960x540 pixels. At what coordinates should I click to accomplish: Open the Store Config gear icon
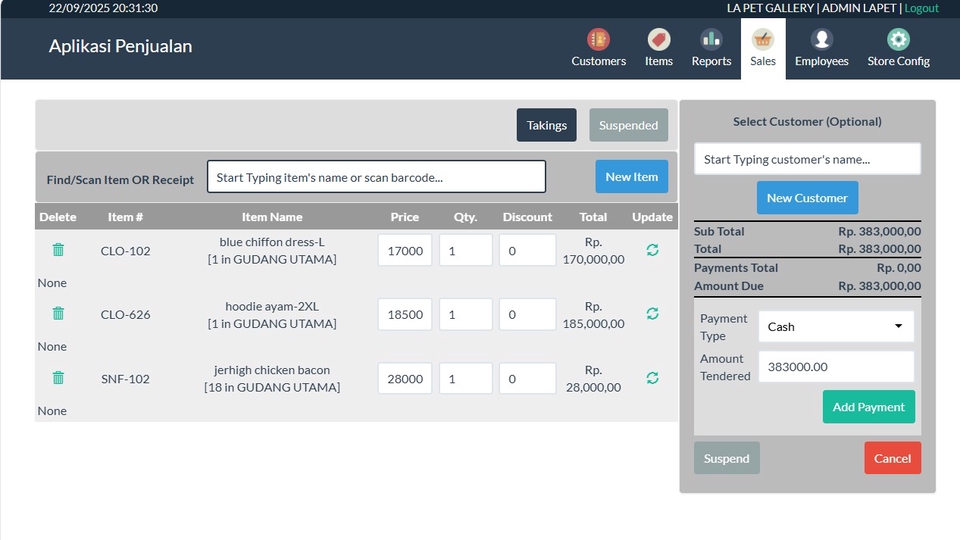tap(898, 40)
